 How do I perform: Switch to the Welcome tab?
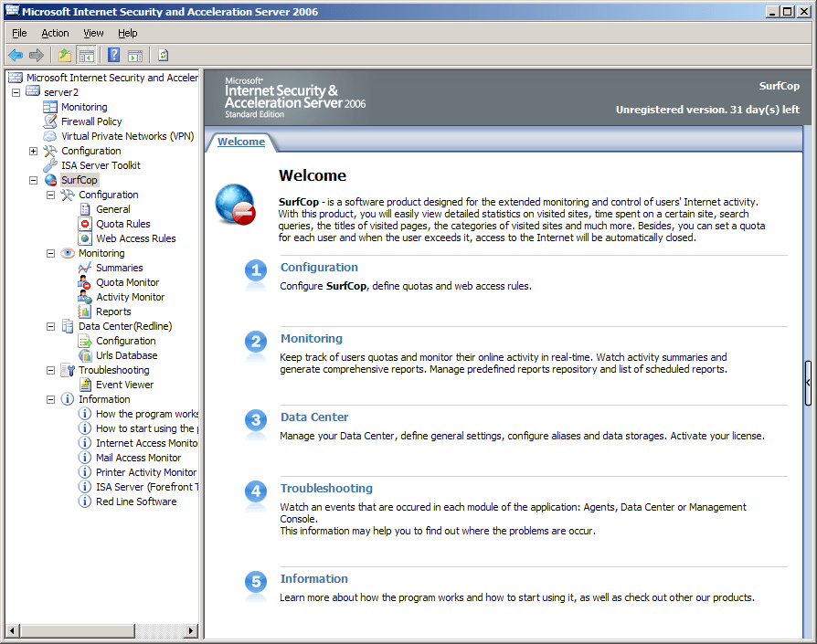click(x=240, y=142)
